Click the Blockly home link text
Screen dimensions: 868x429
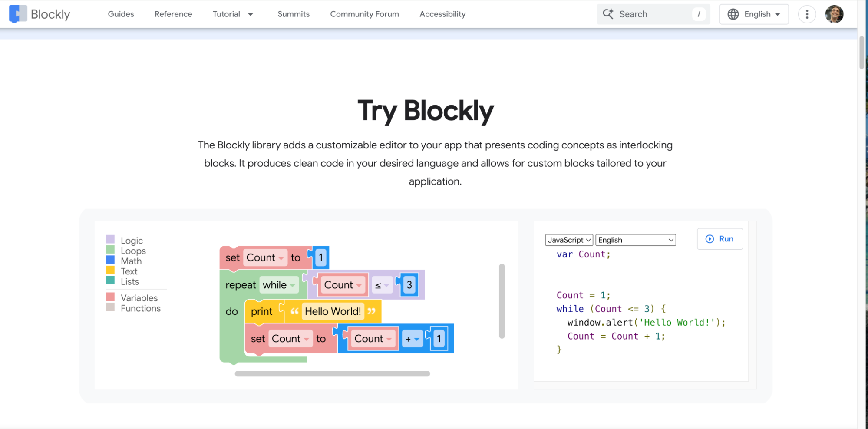pos(50,14)
